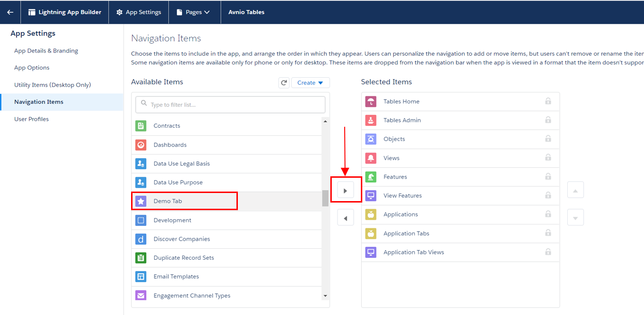The height and width of the screenshot is (315, 644).
Task: Click the move down arrow button
Action: (575, 218)
